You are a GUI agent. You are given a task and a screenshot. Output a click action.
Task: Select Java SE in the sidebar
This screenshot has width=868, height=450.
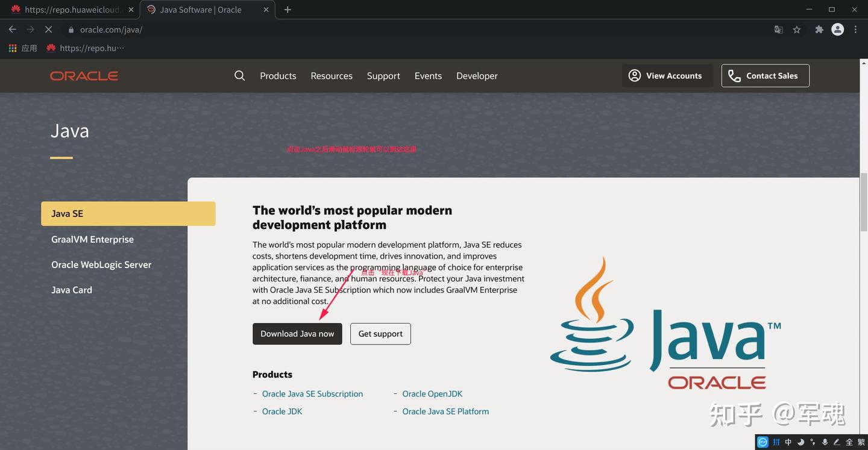(128, 214)
